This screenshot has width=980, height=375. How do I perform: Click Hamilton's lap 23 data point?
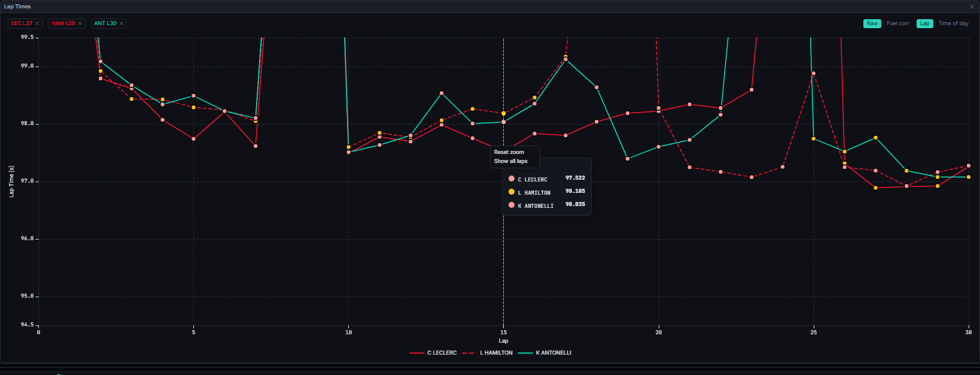point(751,177)
